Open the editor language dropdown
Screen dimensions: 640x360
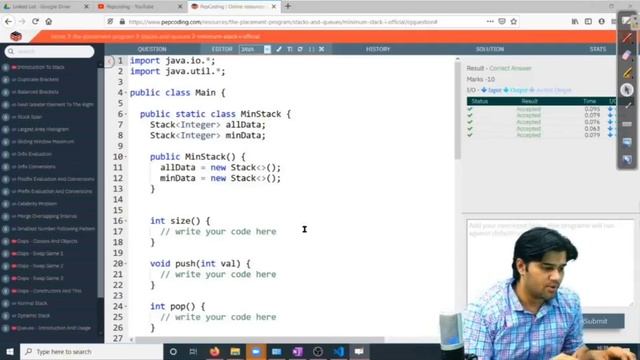(x=255, y=49)
